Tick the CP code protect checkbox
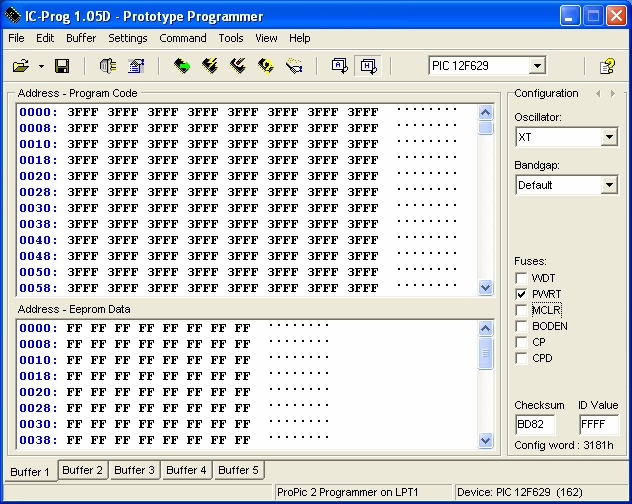632x504 pixels. (x=521, y=342)
